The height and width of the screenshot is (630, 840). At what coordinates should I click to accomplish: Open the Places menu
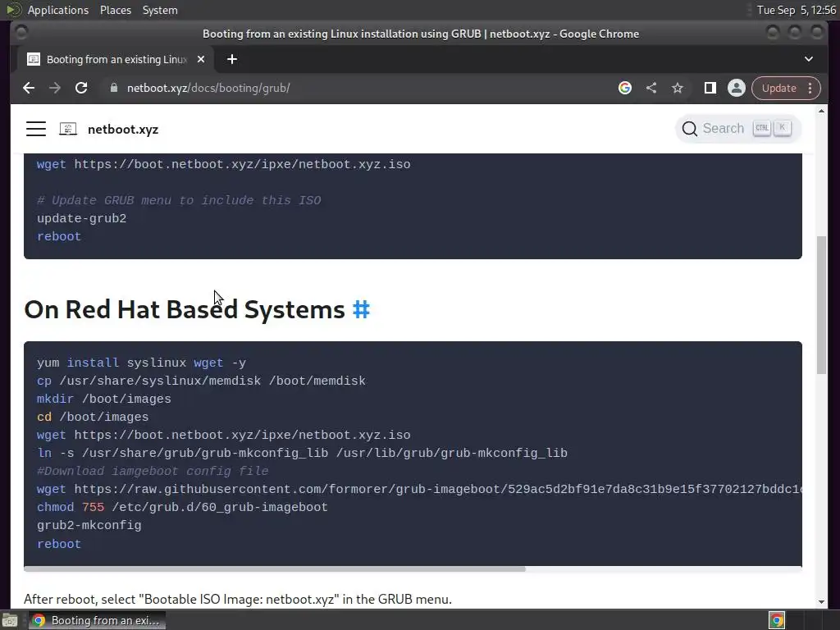click(116, 10)
